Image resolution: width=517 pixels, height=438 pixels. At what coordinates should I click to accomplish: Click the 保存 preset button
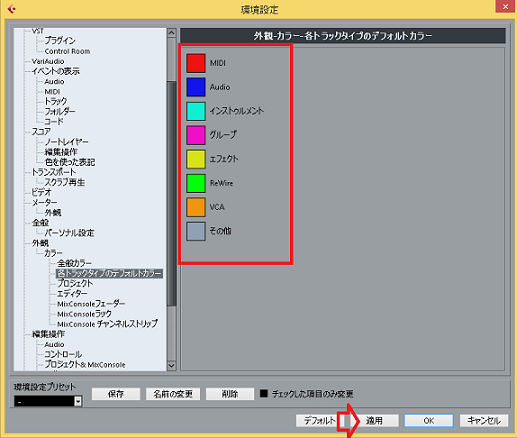116,394
